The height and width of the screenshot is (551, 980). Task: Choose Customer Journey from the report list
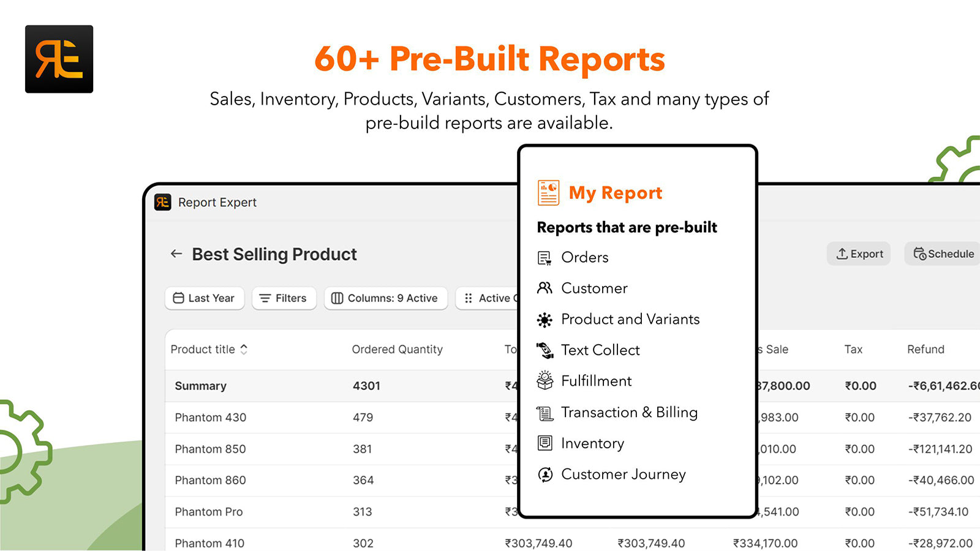point(624,474)
